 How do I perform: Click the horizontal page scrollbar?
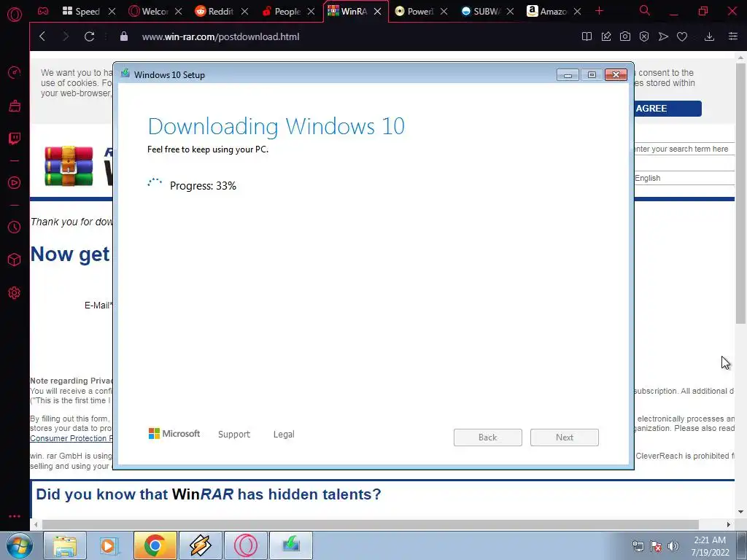coord(371,524)
